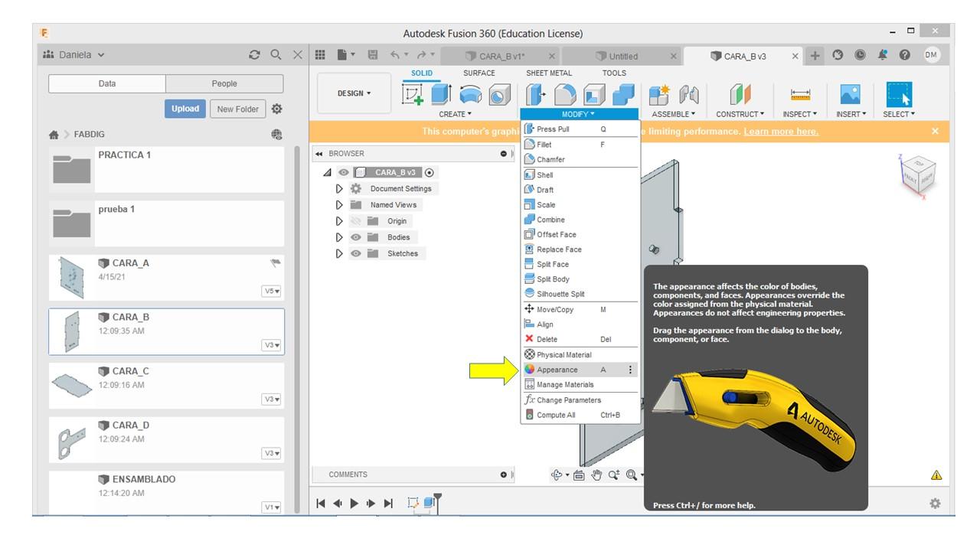Go to the home icon in breadcrumb
The height and width of the screenshot is (551, 980).
pyautogui.click(x=54, y=135)
